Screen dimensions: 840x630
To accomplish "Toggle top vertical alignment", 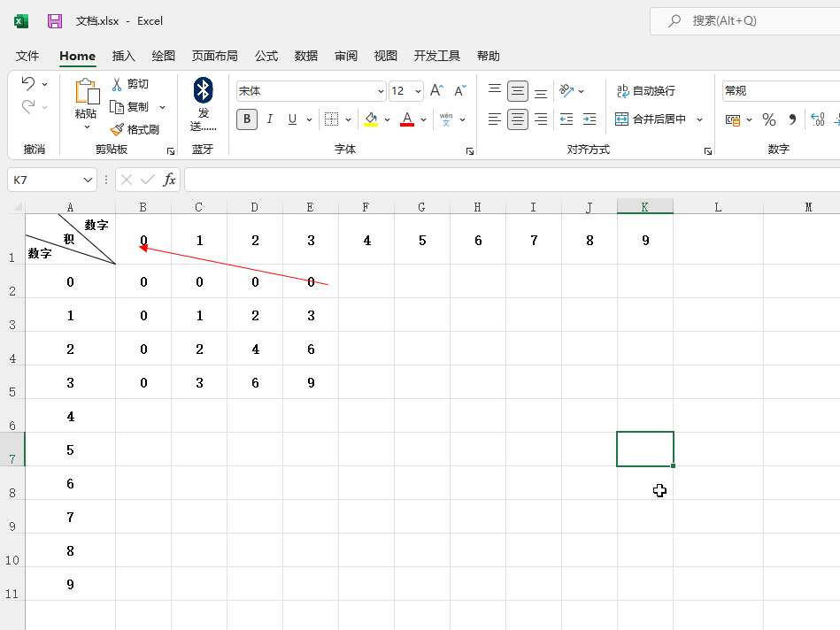I will (495, 90).
